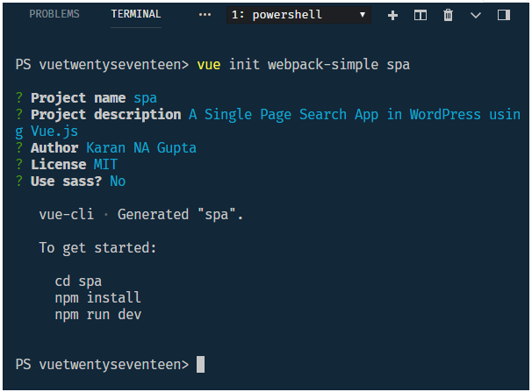
Task: Collapse the panel with the chevron down
Action: (476, 15)
